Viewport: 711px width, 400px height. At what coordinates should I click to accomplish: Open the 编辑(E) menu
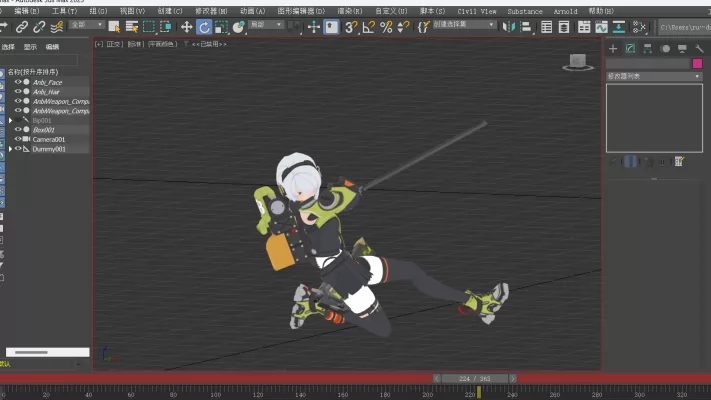pyautogui.click(x=27, y=11)
